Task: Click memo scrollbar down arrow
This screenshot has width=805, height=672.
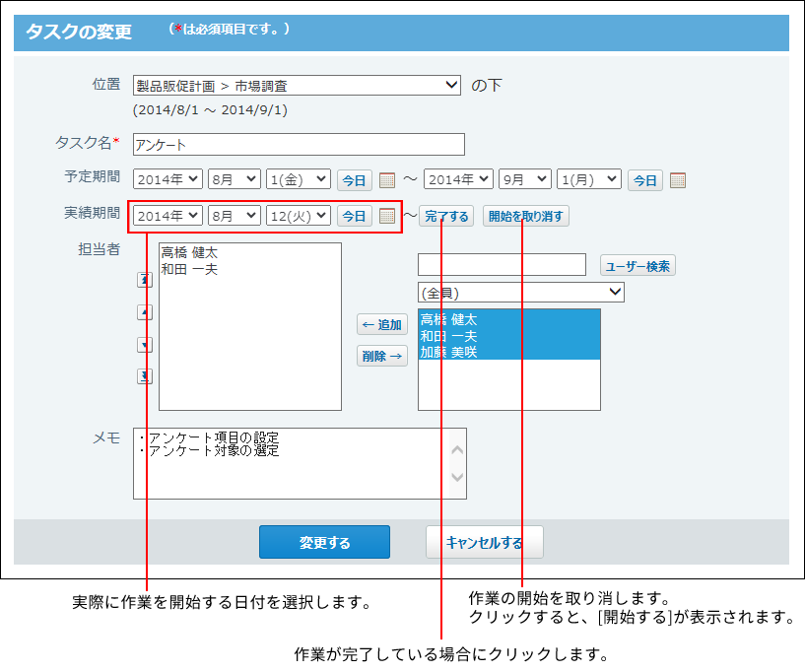Action: click(x=457, y=477)
